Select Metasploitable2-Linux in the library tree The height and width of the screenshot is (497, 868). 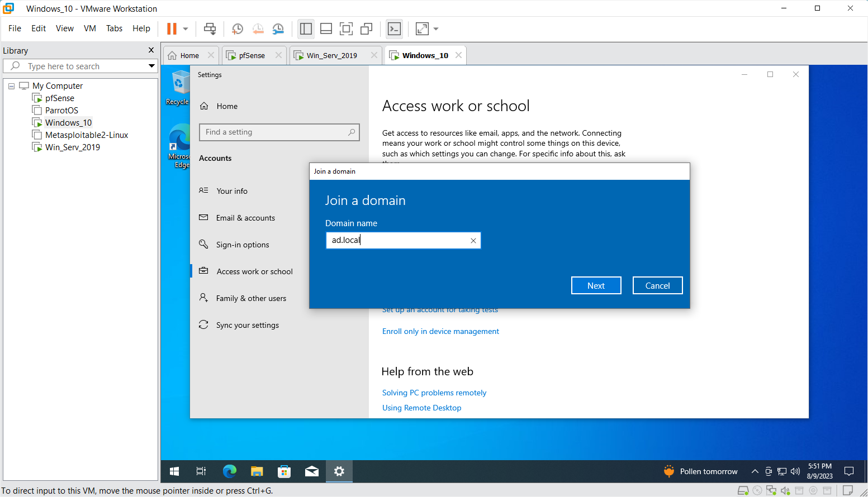[x=87, y=135]
